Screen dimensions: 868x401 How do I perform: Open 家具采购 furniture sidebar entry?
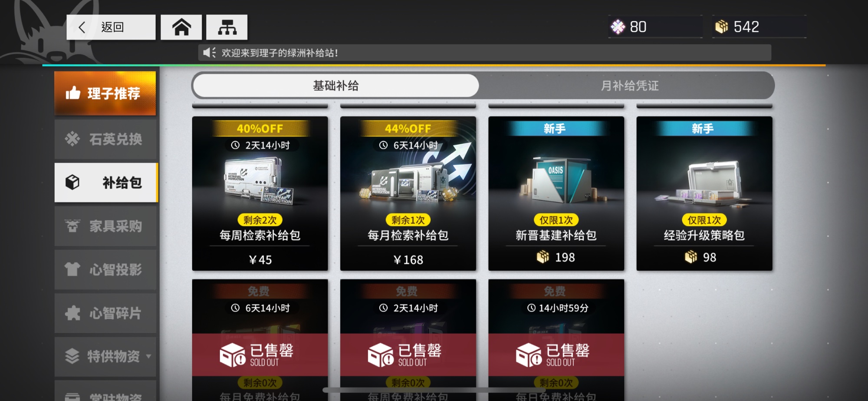(105, 226)
